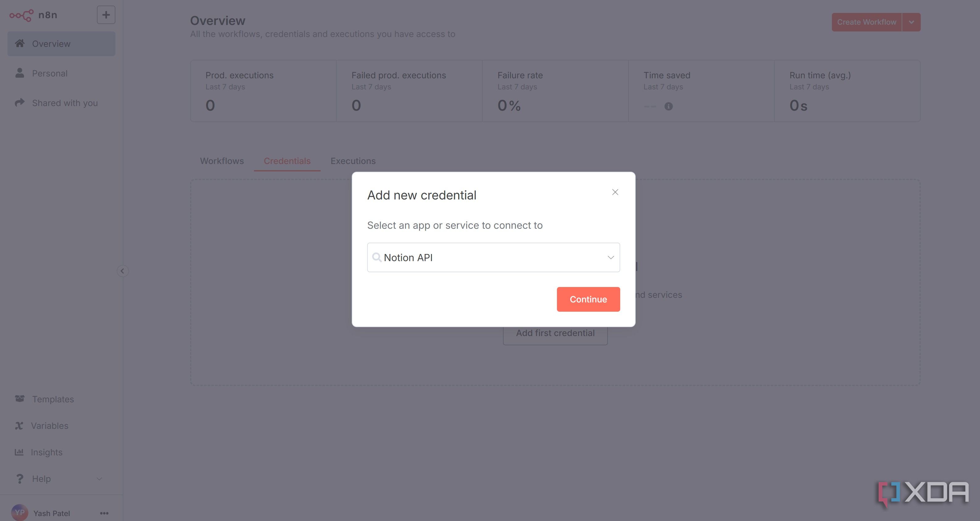Switch to the Executions tab

pos(353,161)
